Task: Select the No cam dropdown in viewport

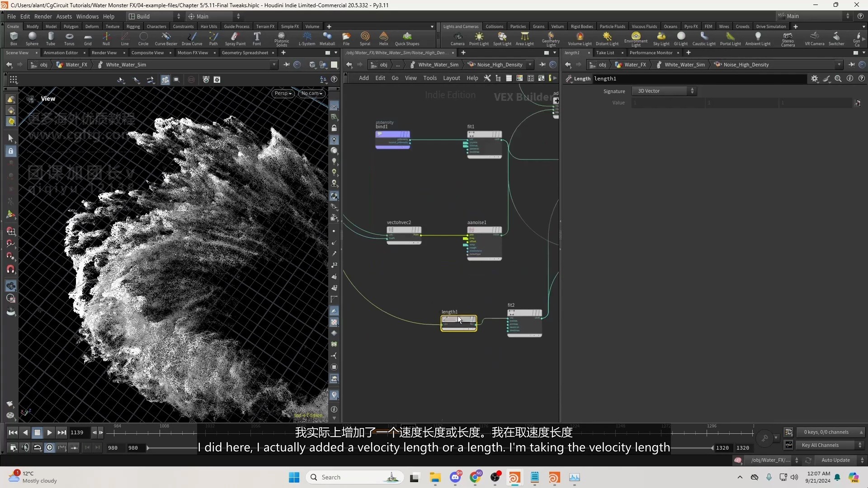Action: pos(309,93)
